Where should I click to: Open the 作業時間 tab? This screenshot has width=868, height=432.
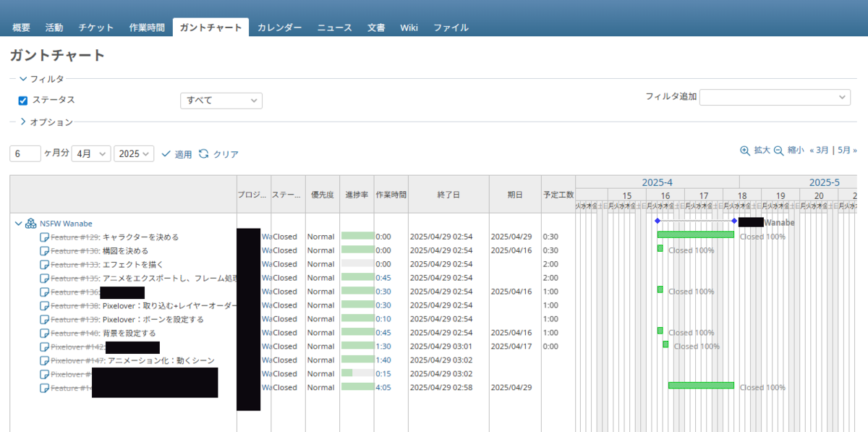coord(147,27)
